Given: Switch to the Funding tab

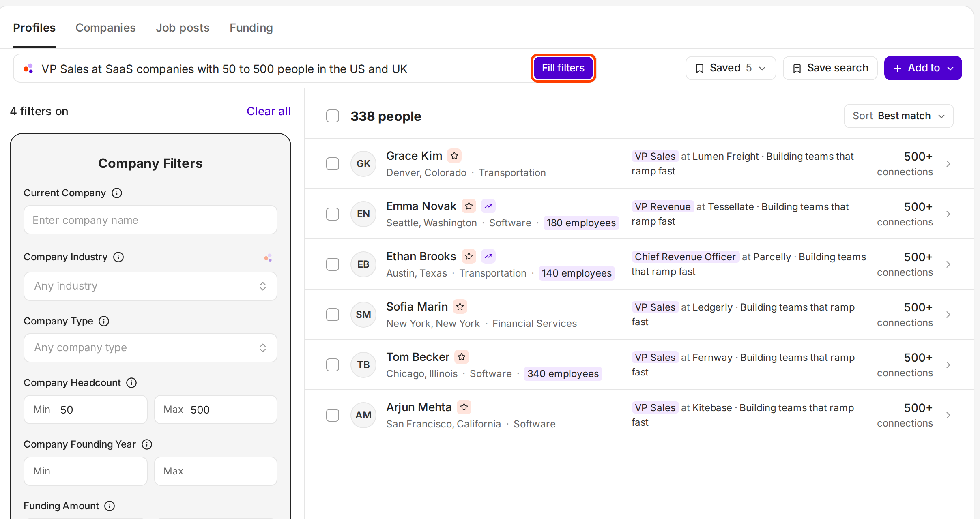Looking at the screenshot, I should [x=251, y=28].
